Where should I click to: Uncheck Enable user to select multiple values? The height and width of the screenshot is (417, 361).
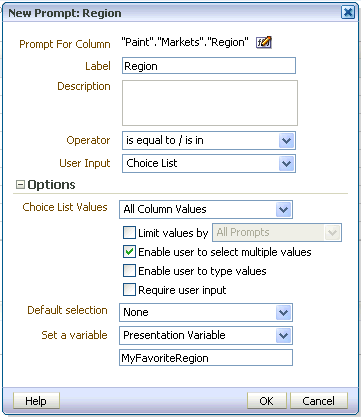(x=129, y=252)
